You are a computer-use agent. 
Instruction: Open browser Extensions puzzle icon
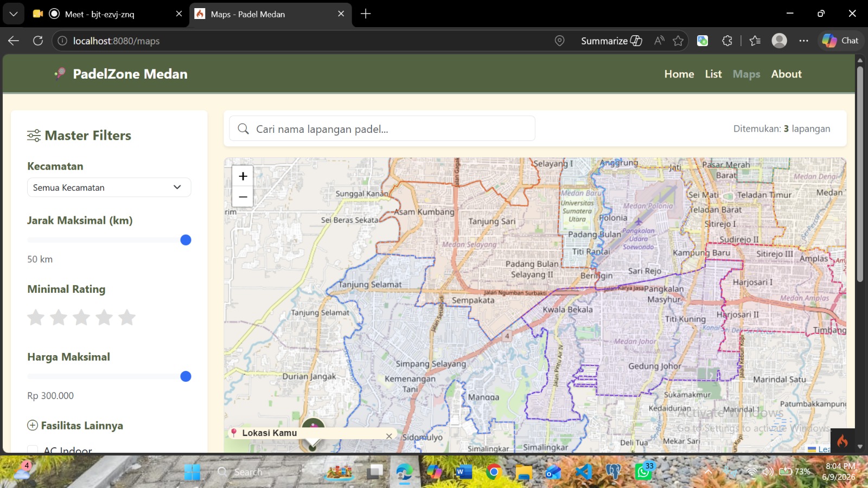[727, 41]
